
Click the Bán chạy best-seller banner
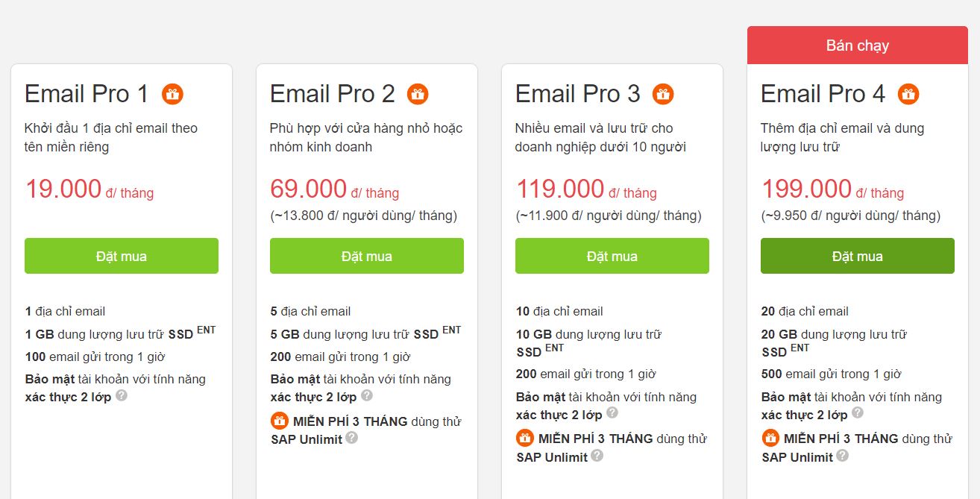[x=858, y=45]
